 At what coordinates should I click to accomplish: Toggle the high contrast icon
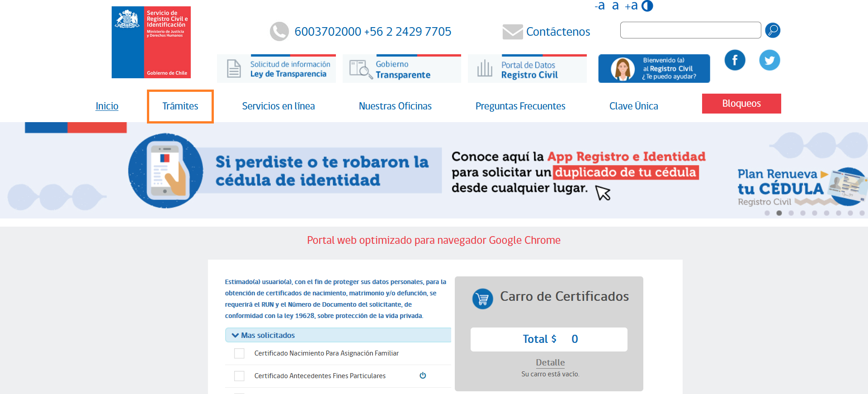coord(647,6)
